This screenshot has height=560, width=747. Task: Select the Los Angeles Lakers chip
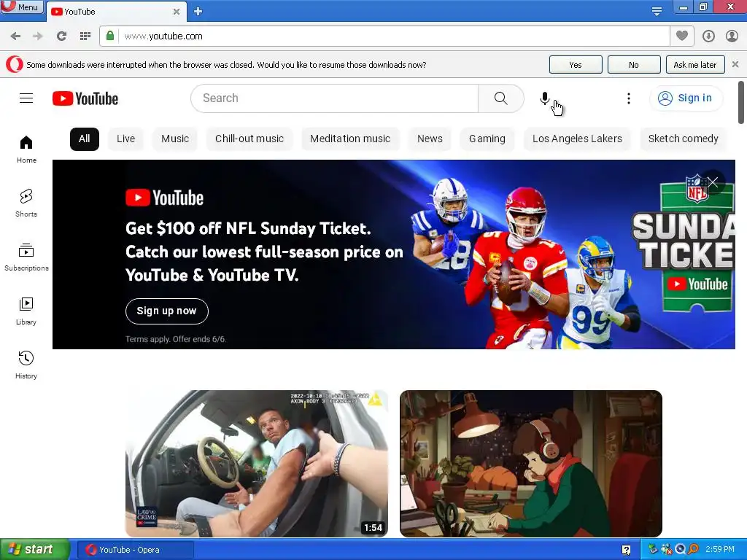pos(577,139)
